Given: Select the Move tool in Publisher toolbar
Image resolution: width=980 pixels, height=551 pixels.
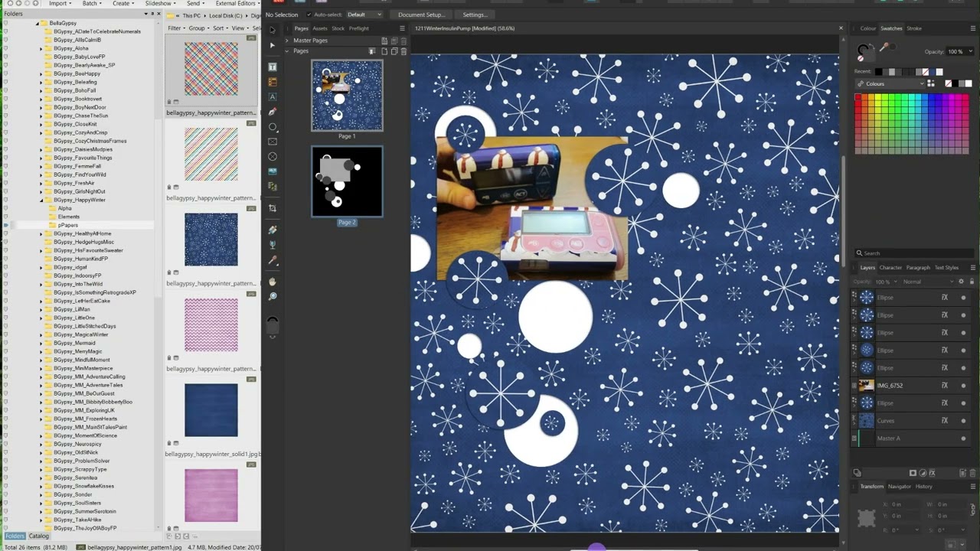Looking at the screenshot, I should [x=272, y=30].
